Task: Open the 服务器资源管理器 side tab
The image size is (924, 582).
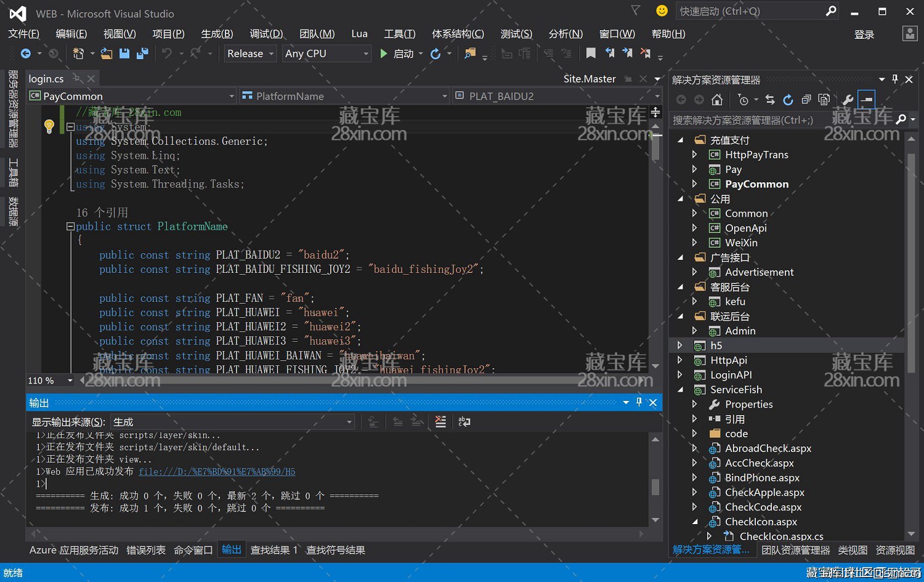Action: point(13,109)
